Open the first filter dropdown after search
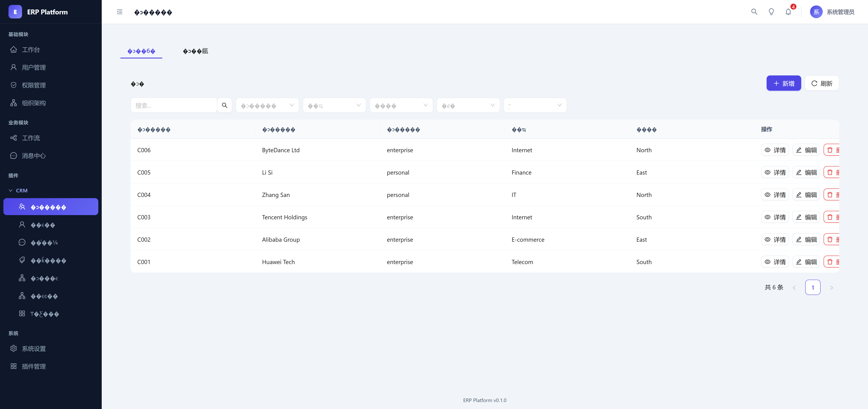Image resolution: width=868 pixels, height=409 pixels. click(267, 105)
